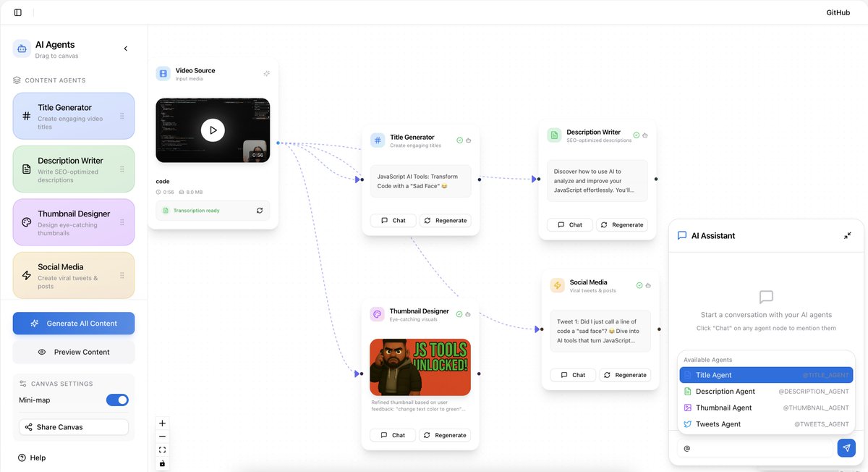The image size is (868, 472).
Task: Click the zoom in plus icon
Action: click(162, 423)
